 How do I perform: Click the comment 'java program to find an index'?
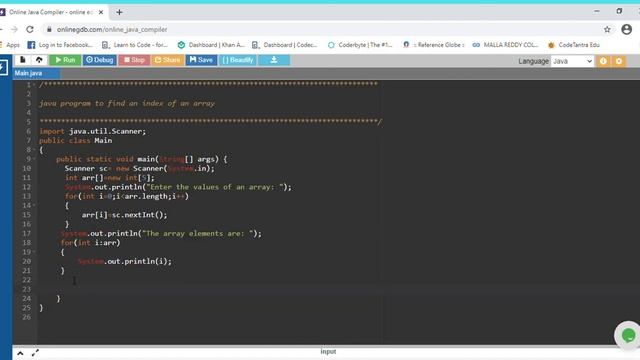[x=127, y=103]
